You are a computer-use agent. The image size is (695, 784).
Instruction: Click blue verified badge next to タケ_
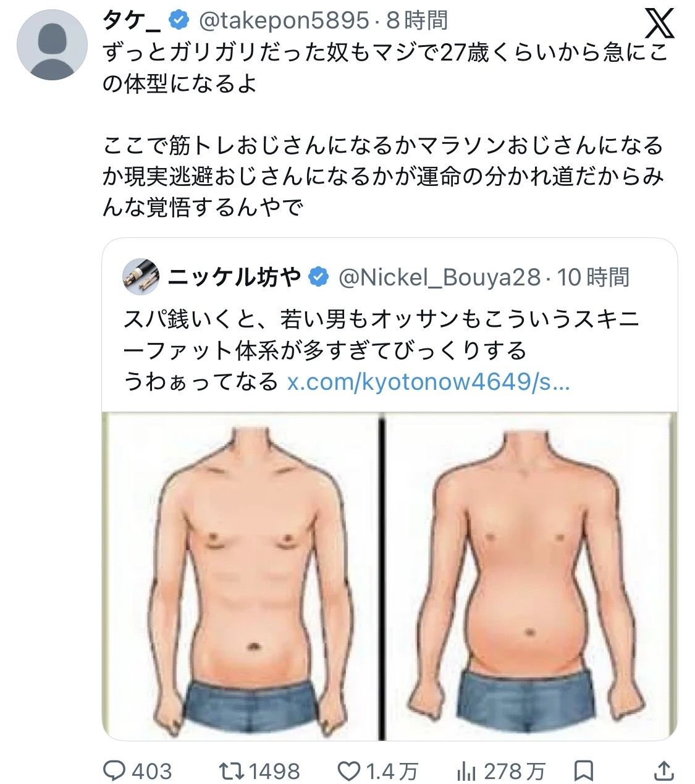coord(179,20)
